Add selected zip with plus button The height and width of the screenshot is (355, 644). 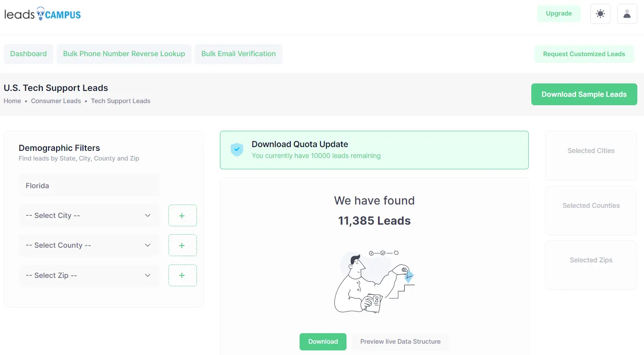click(x=182, y=275)
